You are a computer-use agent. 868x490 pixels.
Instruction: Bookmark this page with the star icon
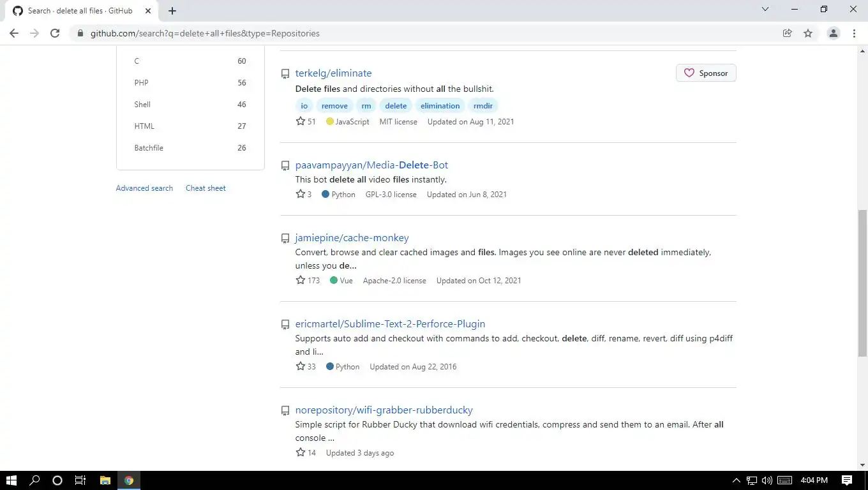pos(808,33)
